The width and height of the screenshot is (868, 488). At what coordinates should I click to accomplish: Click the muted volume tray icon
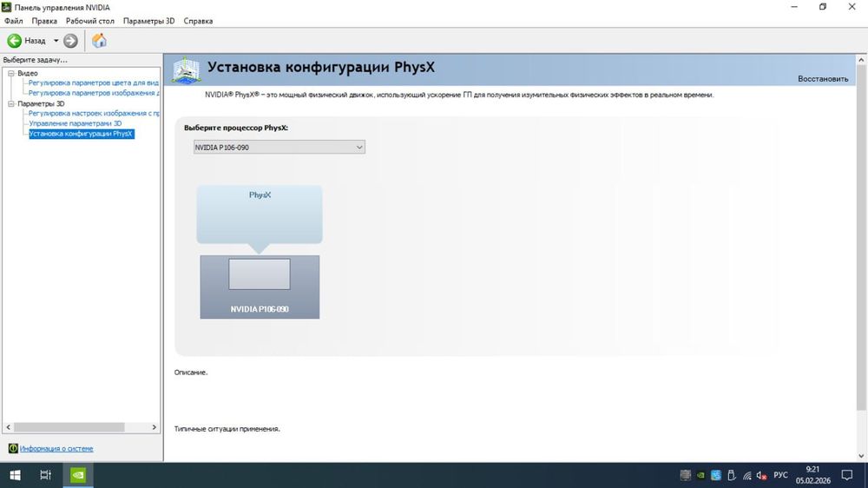coord(762,475)
